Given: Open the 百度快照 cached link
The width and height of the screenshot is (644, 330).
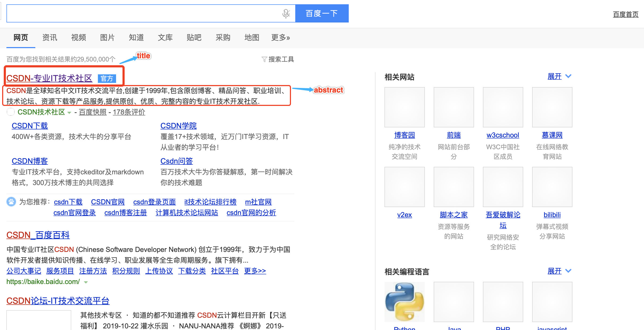Looking at the screenshot, I should pos(93,112).
